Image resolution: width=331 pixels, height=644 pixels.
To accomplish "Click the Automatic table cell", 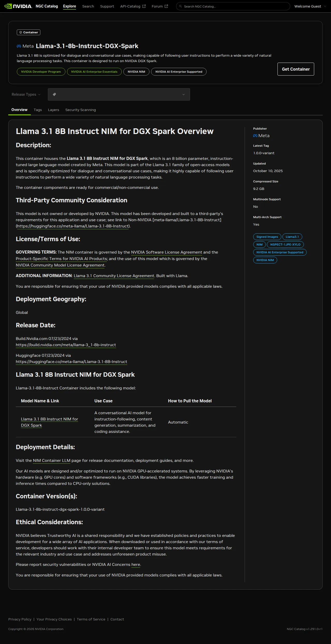I will (178, 422).
